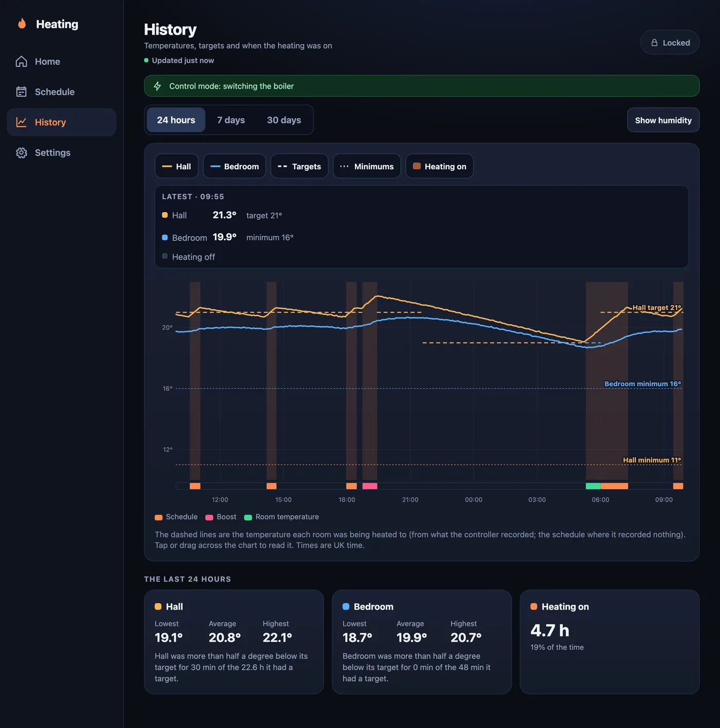Click the lightning bolt control mode icon
This screenshot has height=728, width=720.
pyautogui.click(x=157, y=86)
